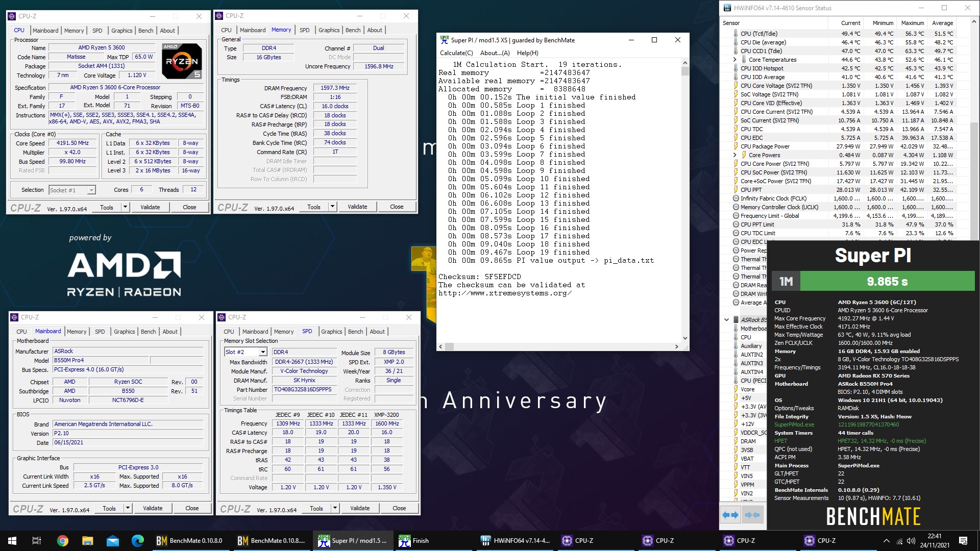Open Tools dropdown arrow in Memory tab window
The width and height of the screenshot is (980, 551).
(332, 207)
